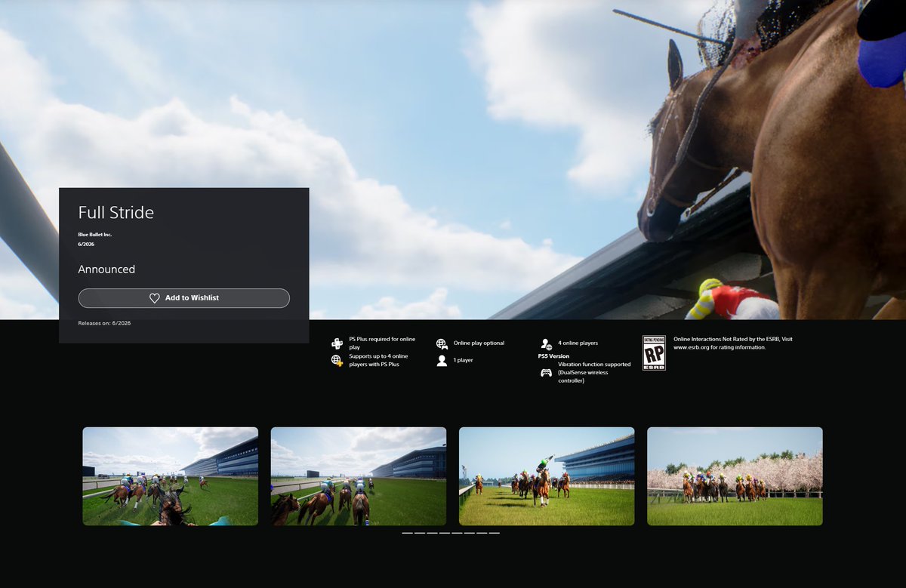Click the globe-plus icon beside 'Supports up to 4 online players'
Screen dimensions: 906x588
pos(337,360)
